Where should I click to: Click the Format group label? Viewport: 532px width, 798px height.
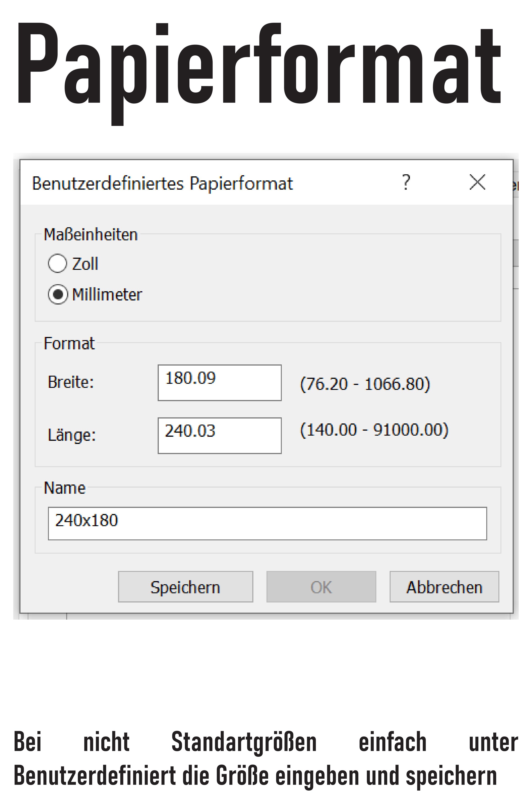tap(69, 343)
